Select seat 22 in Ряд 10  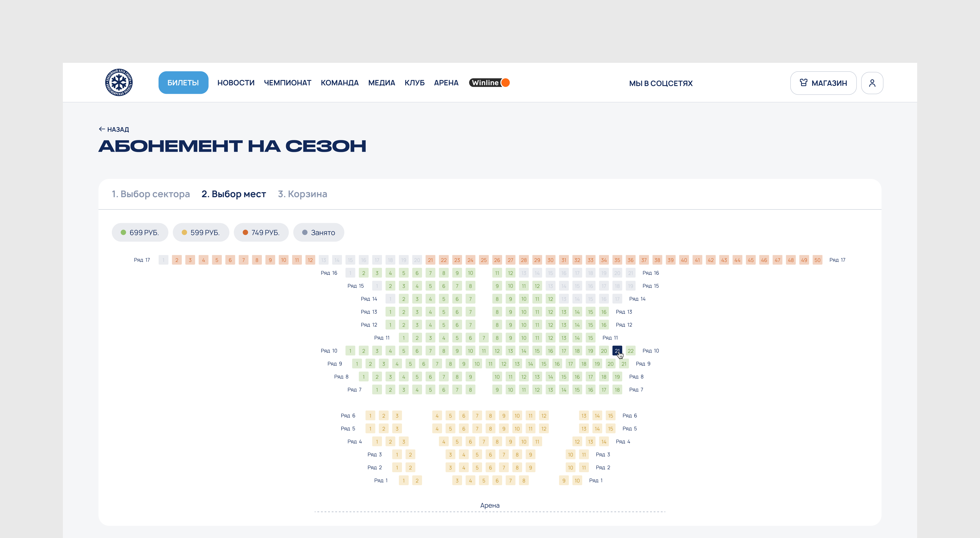point(630,350)
